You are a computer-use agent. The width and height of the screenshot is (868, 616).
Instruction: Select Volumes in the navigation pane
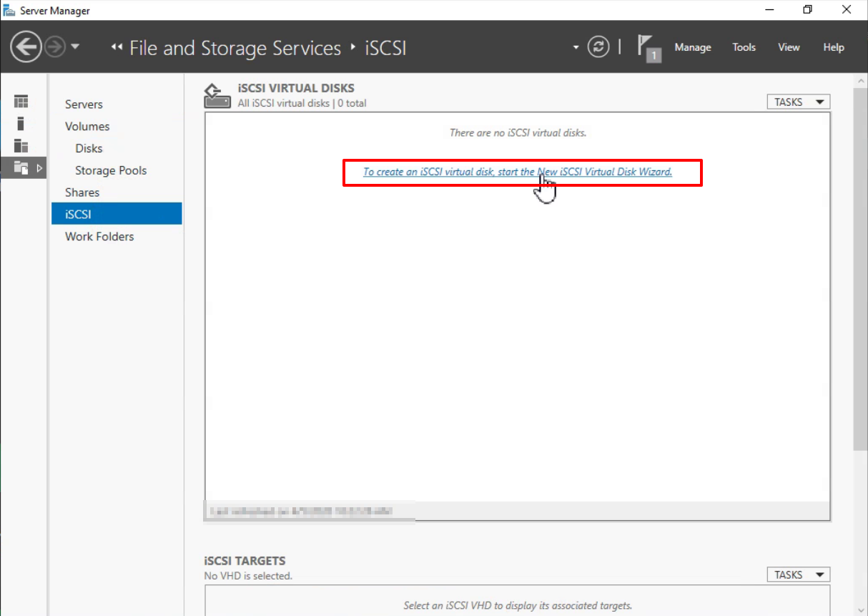87,127
